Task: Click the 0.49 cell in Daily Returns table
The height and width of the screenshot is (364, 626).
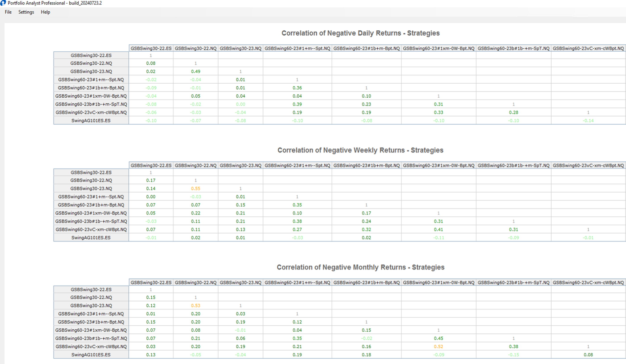Action: [x=196, y=71]
